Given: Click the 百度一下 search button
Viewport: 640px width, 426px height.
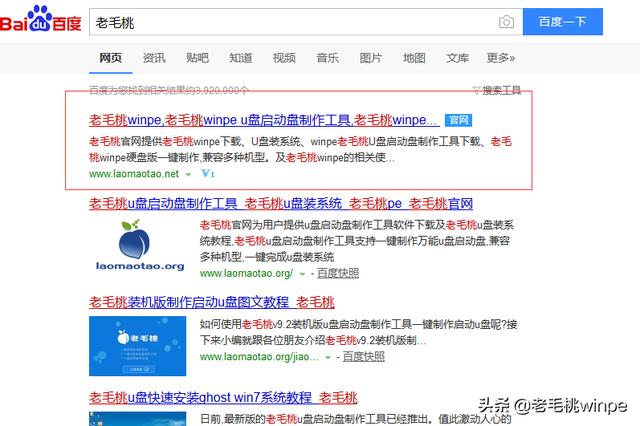Looking at the screenshot, I should coord(562,22).
